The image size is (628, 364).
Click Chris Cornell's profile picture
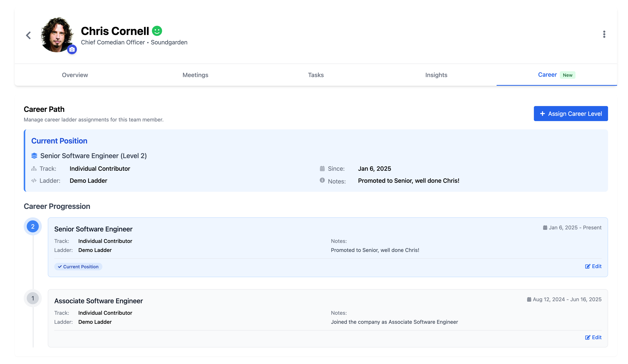pyautogui.click(x=57, y=35)
